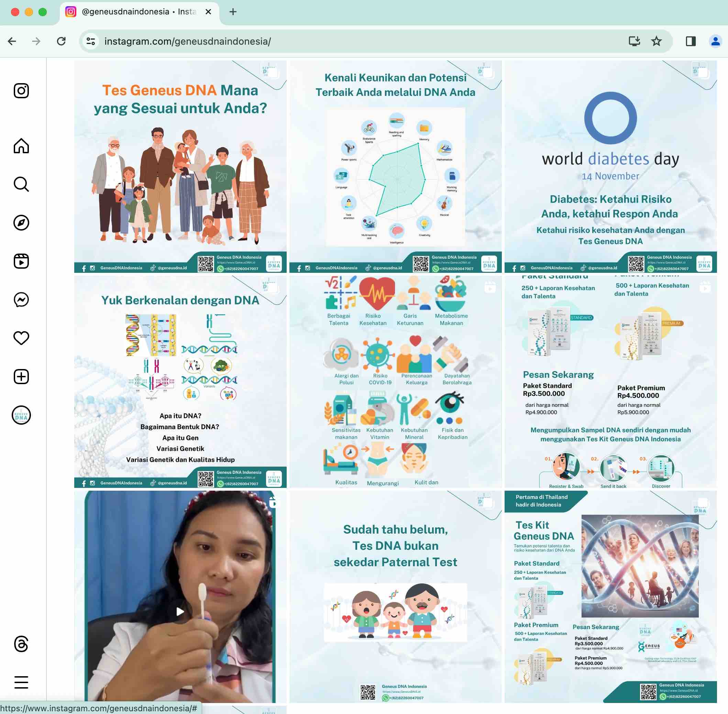The image size is (728, 714).
Task: Open the Explore compass icon
Action: click(21, 223)
